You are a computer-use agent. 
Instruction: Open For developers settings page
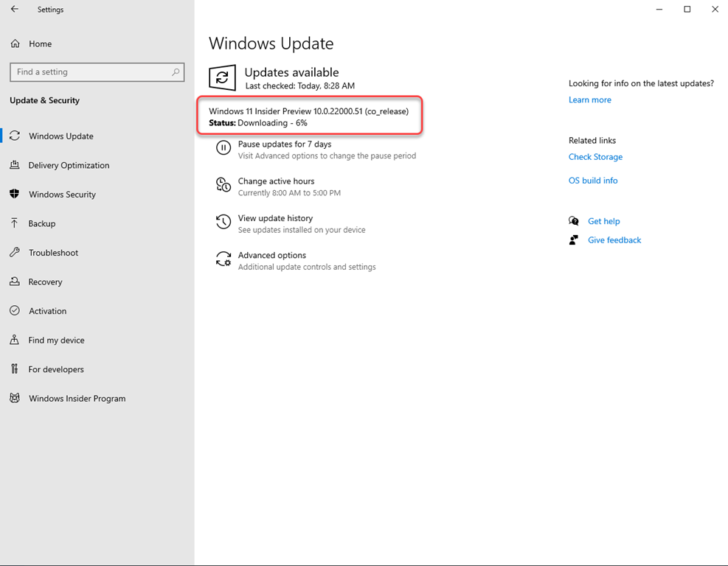[x=56, y=369]
